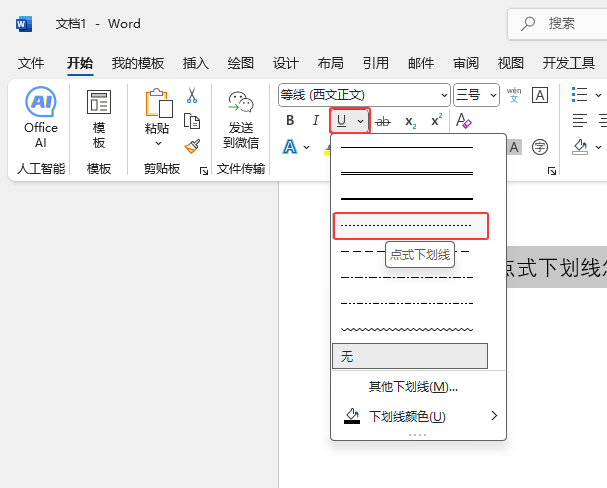This screenshot has width=607, height=488.
Task: Choose the double line underline style
Action: pos(410,173)
